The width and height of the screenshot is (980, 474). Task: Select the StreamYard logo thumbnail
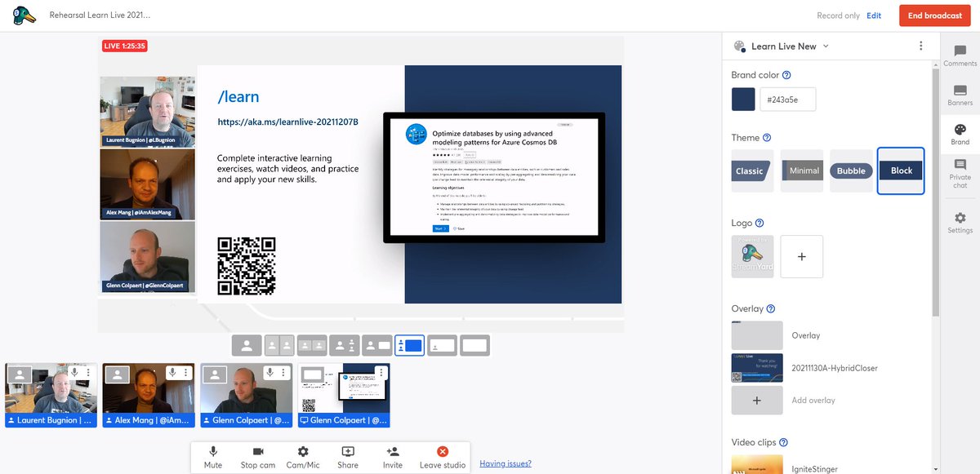pyautogui.click(x=753, y=256)
